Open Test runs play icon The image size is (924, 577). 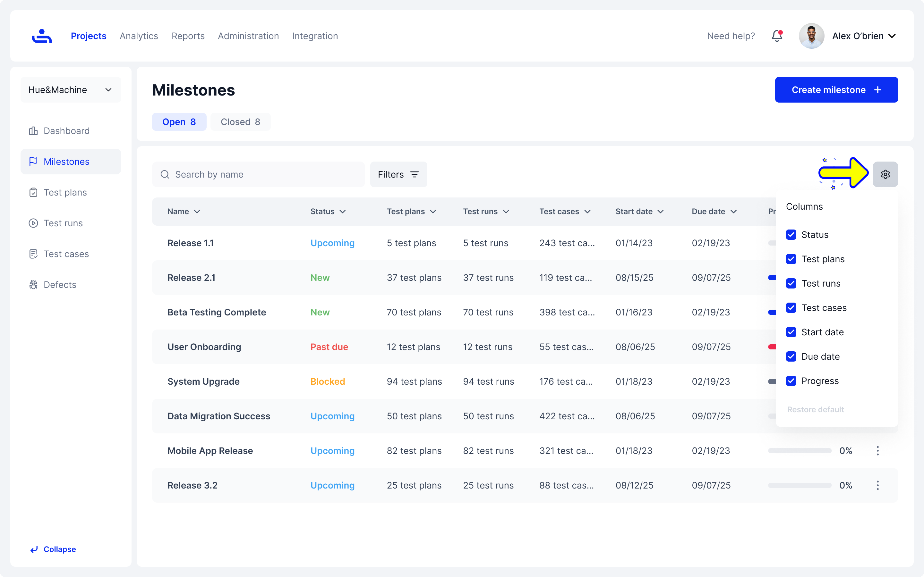click(x=33, y=223)
